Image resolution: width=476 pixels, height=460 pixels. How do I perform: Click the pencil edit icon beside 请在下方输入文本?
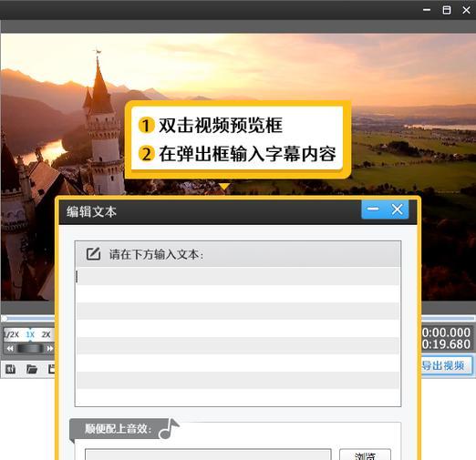click(x=93, y=254)
